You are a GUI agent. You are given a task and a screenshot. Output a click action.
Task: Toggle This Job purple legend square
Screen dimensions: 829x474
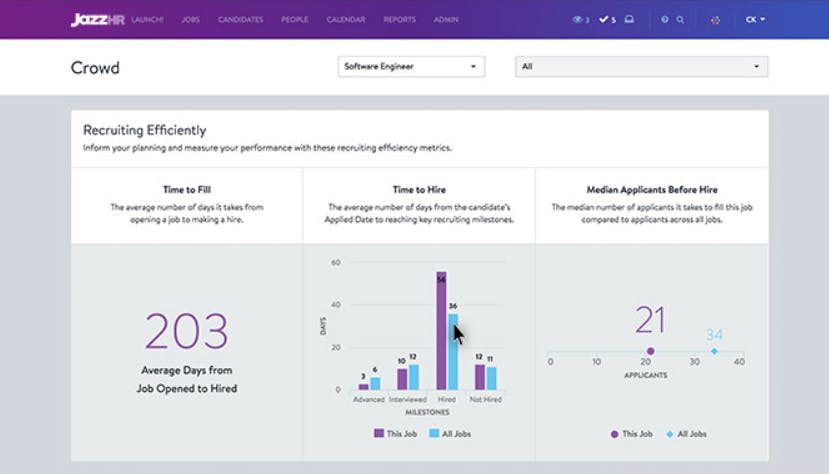(x=379, y=433)
